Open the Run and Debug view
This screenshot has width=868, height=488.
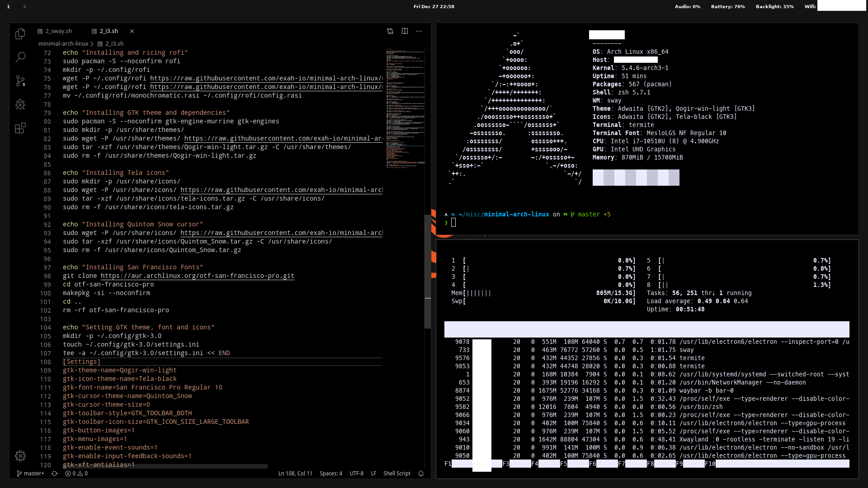point(20,104)
